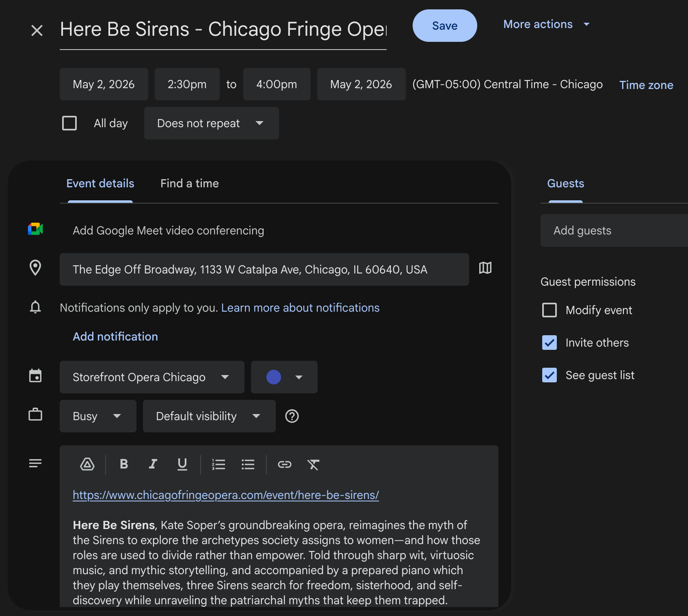Toggle italic formatting in description

point(153,464)
